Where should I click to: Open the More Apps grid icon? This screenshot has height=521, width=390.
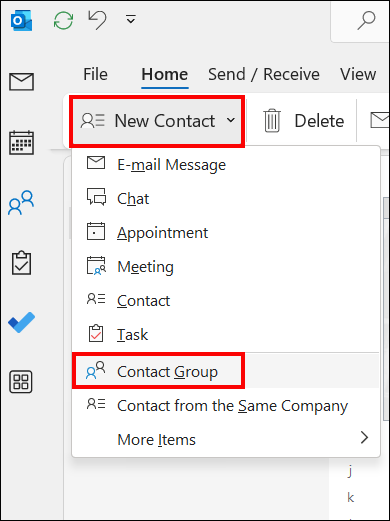(21, 382)
